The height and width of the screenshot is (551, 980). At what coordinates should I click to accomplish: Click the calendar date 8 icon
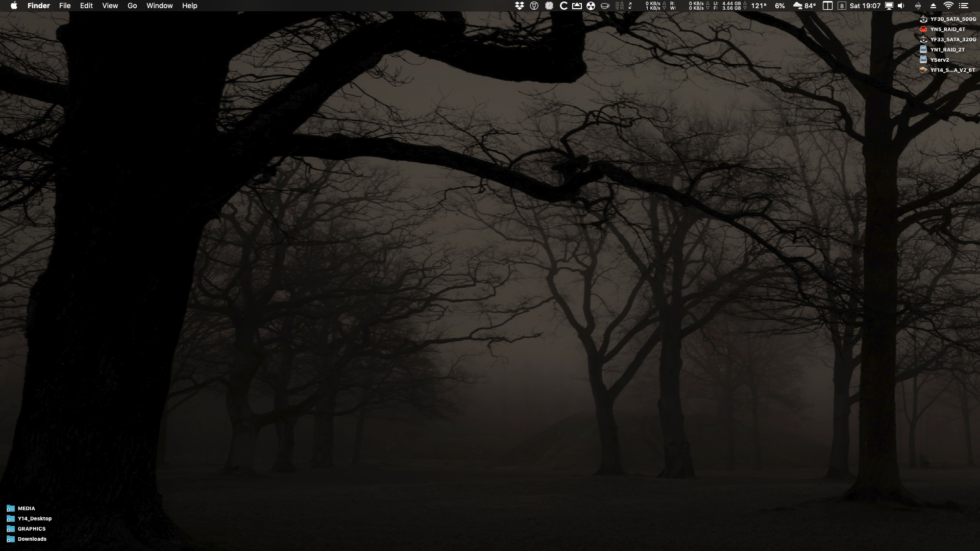point(842,6)
